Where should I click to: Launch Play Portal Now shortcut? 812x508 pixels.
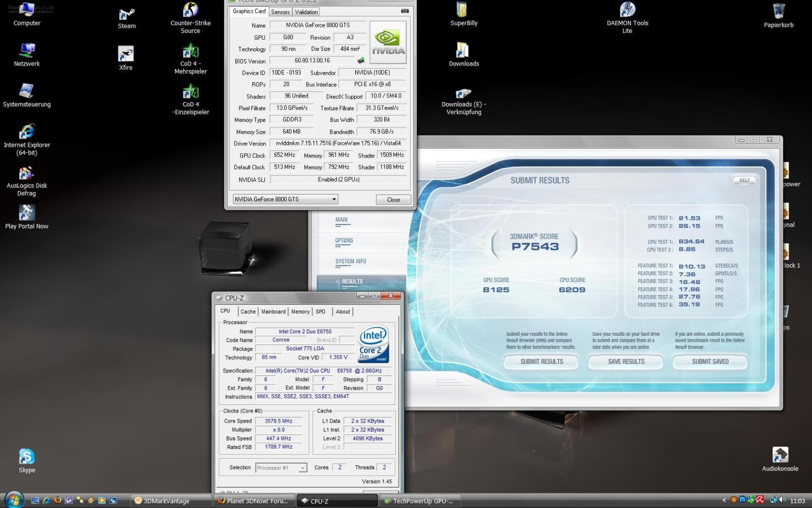coord(27,217)
